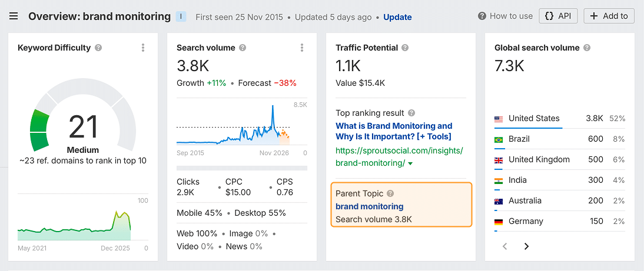This screenshot has width=644, height=271.
Task: Click the Traffic Potential 1.1K figure
Action: coord(348,65)
